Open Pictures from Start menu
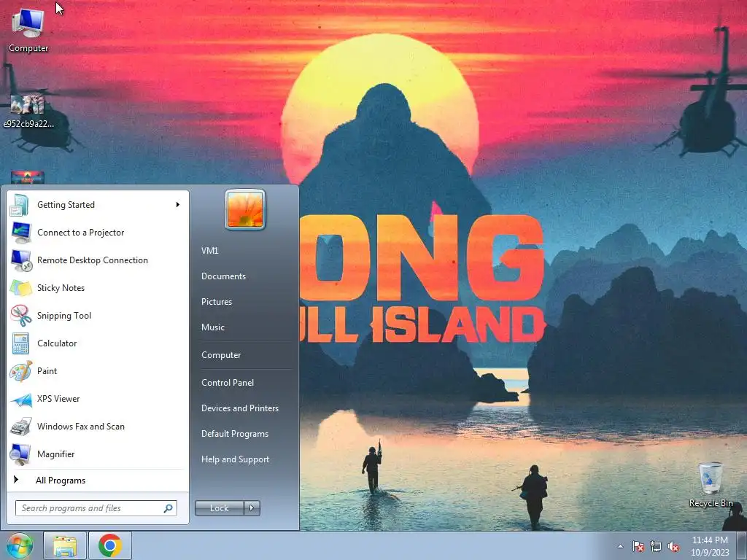 point(217,302)
